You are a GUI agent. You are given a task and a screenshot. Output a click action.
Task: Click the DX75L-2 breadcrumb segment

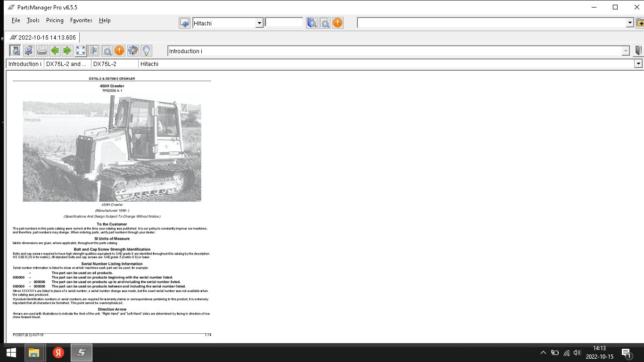(115, 64)
